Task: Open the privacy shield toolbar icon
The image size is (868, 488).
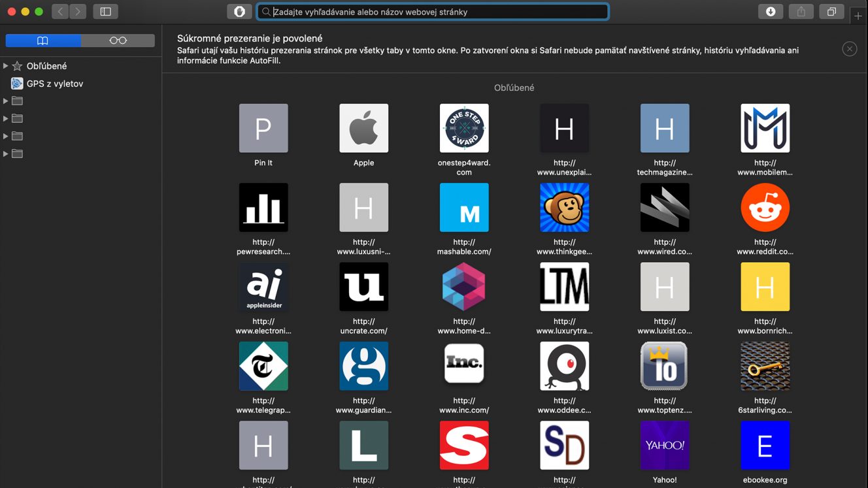Action: tap(239, 11)
